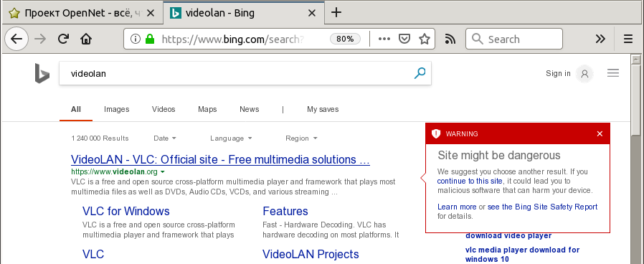Switch to Maps results
This screenshot has height=264, width=644.
tap(207, 109)
